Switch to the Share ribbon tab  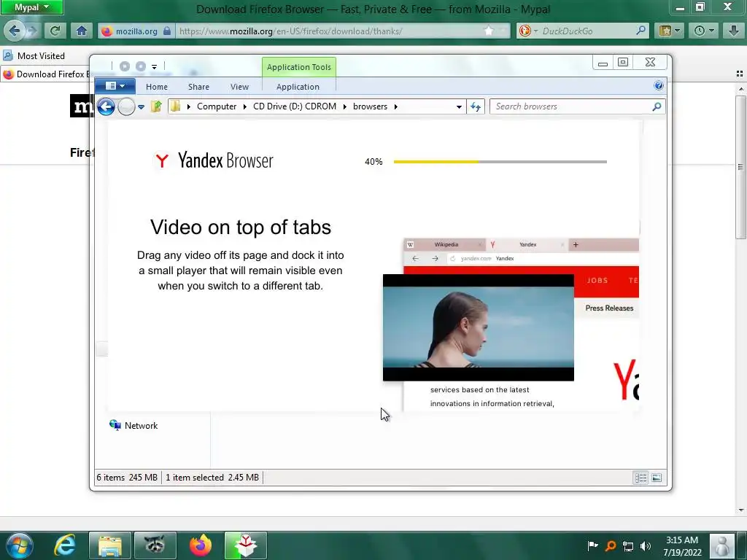click(198, 87)
